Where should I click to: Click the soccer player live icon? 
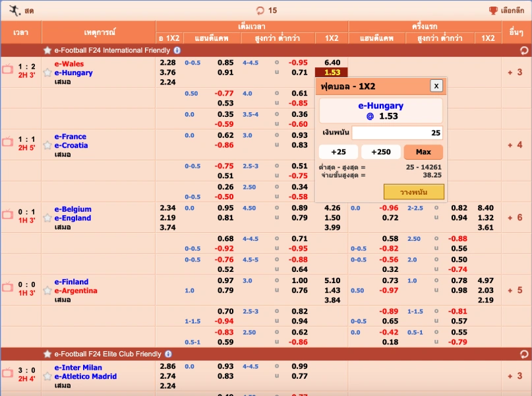(x=13, y=11)
